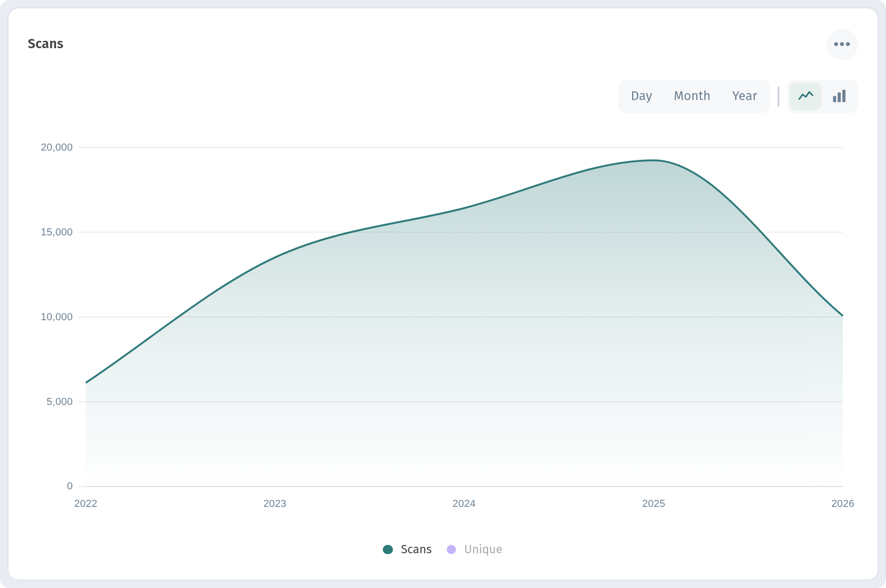This screenshot has height=588, width=886.
Task: Click the 10,000 y-axis label
Action: (57, 317)
